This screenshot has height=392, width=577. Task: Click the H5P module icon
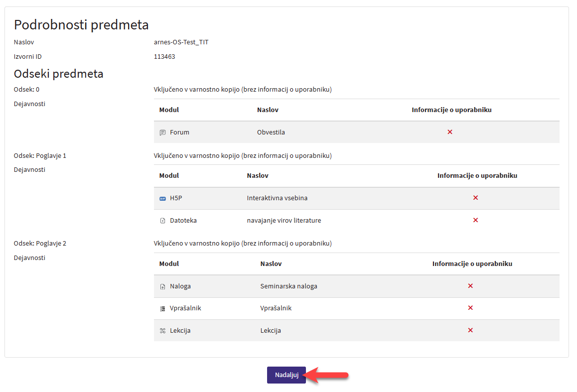click(x=162, y=198)
